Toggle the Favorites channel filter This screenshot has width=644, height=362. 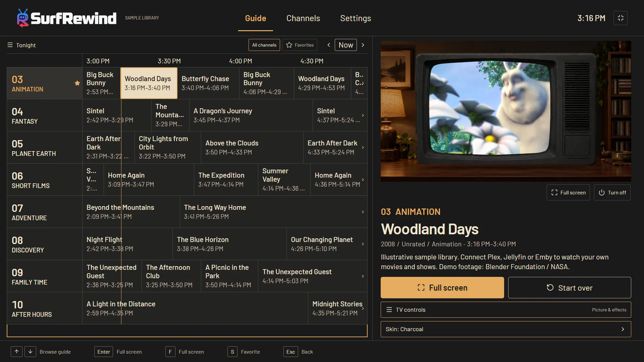(x=300, y=45)
